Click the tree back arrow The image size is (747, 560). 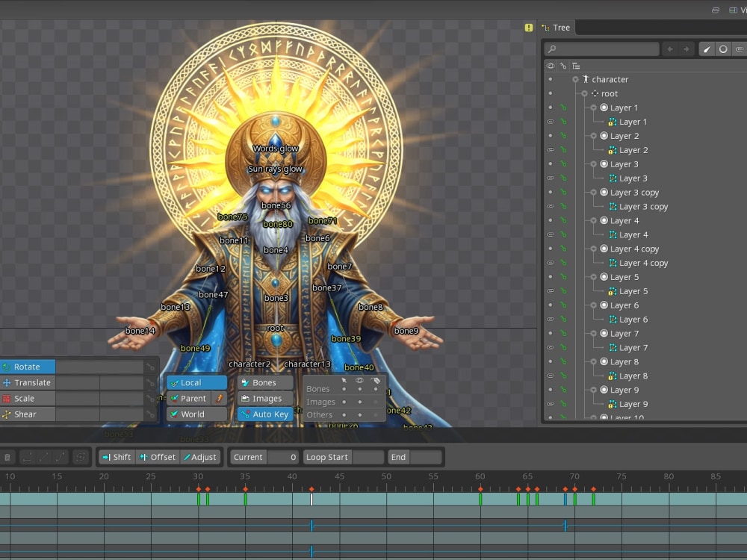[670, 49]
